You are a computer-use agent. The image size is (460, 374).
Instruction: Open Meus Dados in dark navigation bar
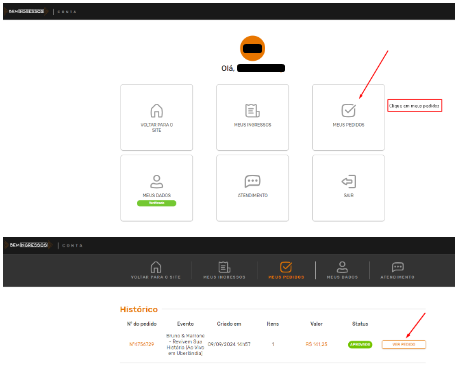pos(342,270)
